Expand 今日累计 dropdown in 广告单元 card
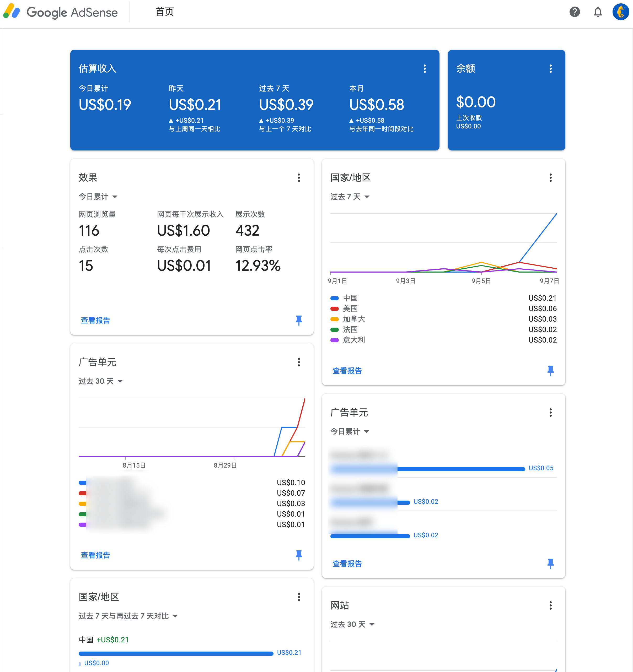633x672 pixels. point(350,431)
